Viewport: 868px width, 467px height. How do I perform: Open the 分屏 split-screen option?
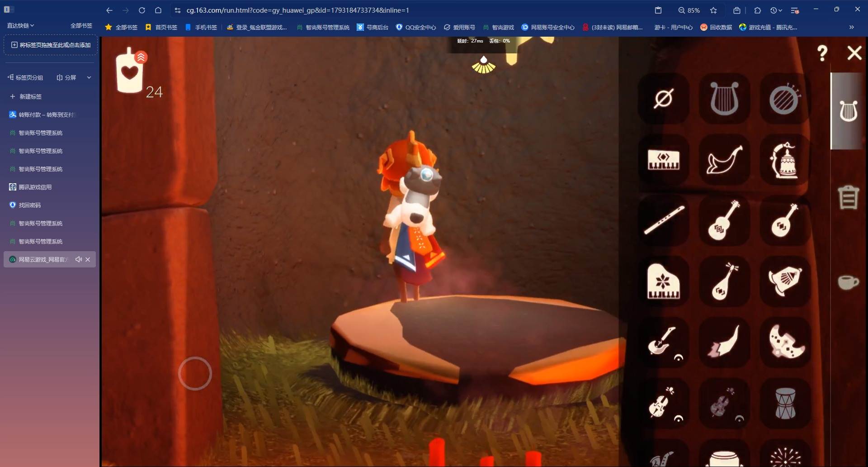click(66, 77)
